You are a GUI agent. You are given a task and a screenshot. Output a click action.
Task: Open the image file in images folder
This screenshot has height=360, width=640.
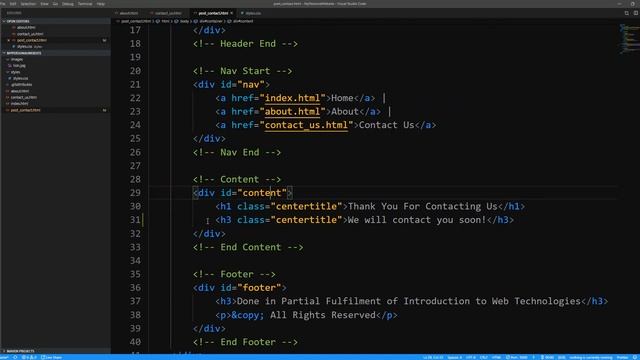click(x=19, y=65)
